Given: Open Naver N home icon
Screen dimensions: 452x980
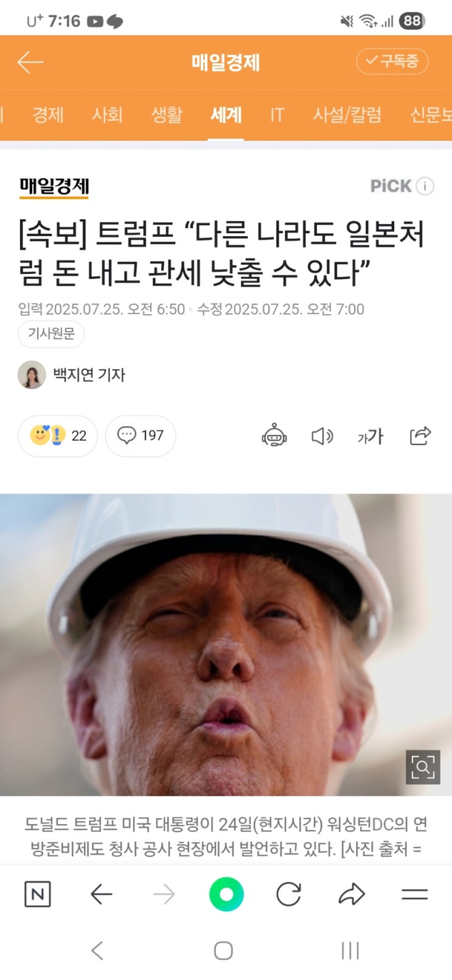Looking at the screenshot, I should click(x=37, y=894).
